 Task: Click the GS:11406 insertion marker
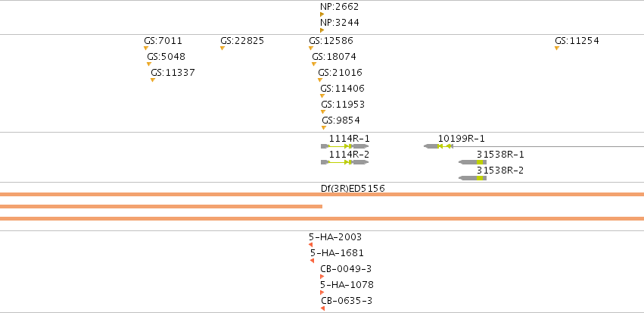click(x=322, y=96)
